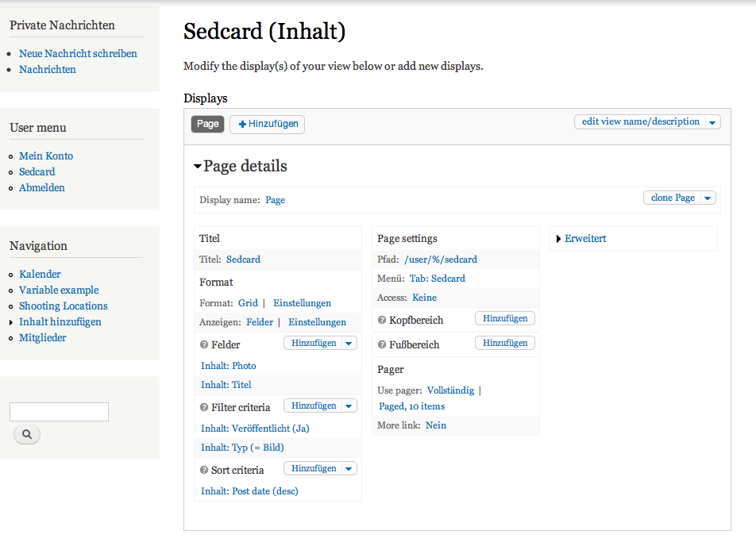
Task: Open Neue Nachricht schreiben link
Action: click(x=78, y=54)
